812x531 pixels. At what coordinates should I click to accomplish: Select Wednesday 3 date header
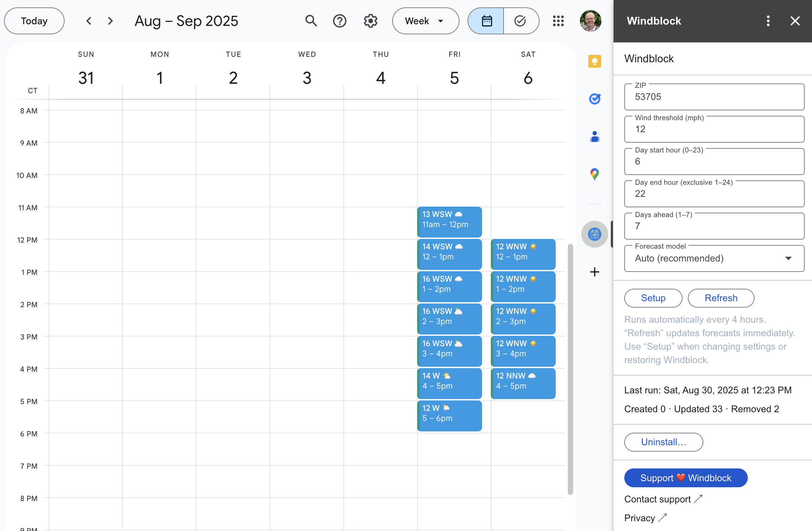[307, 78]
